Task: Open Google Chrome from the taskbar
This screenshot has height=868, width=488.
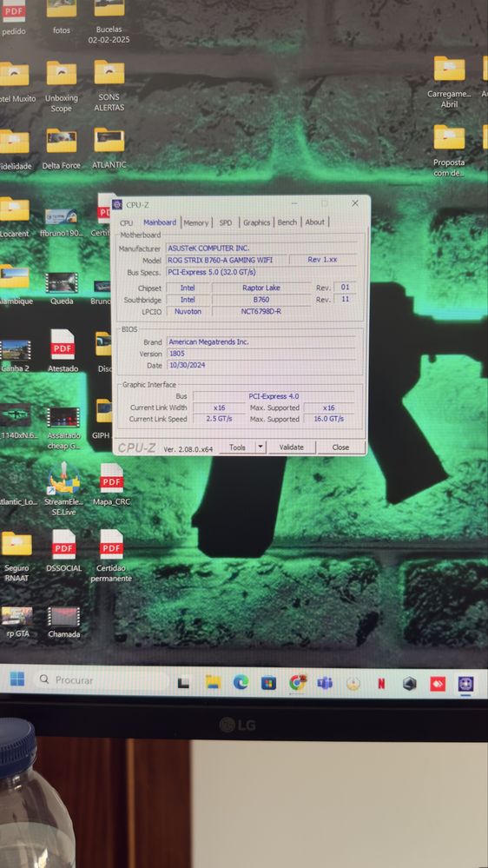Action: [x=298, y=683]
